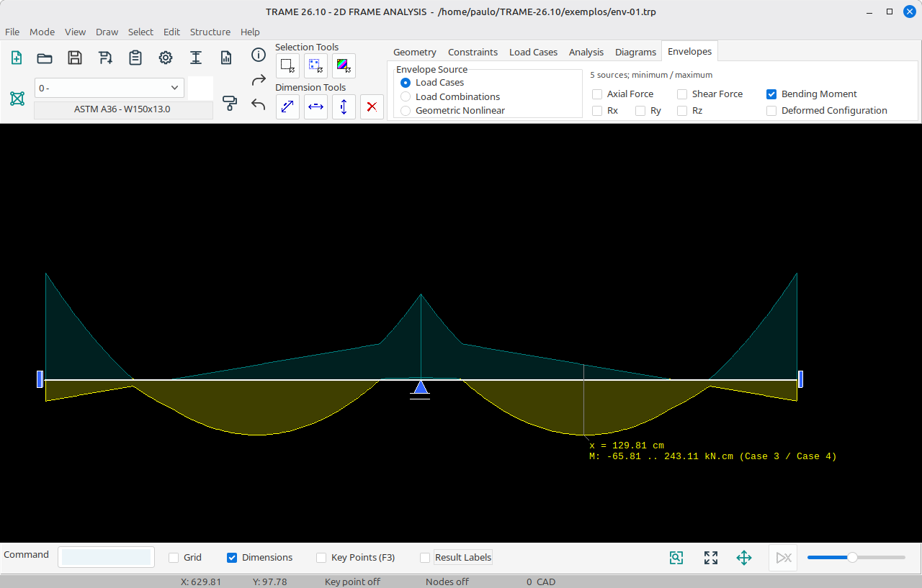Open a file with the folder icon
The width and height of the screenshot is (922, 588).
(x=45, y=58)
